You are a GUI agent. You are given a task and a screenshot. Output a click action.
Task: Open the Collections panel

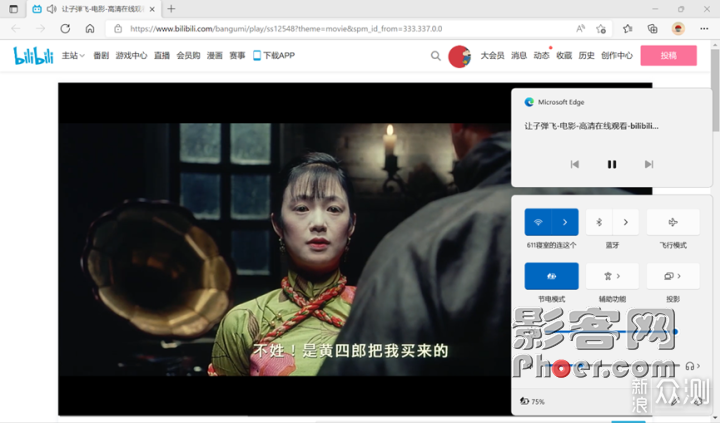click(652, 29)
